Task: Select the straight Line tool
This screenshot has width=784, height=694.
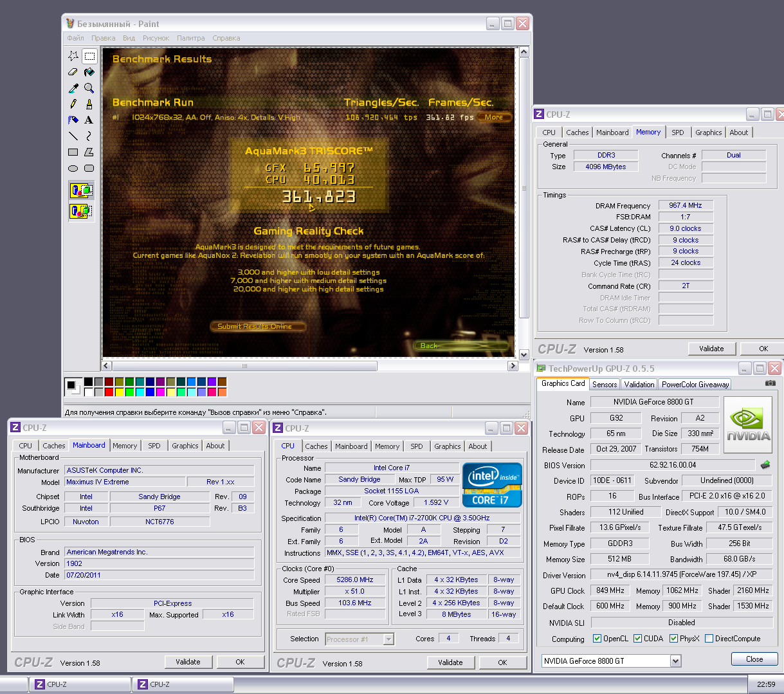Action: click(x=73, y=136)
